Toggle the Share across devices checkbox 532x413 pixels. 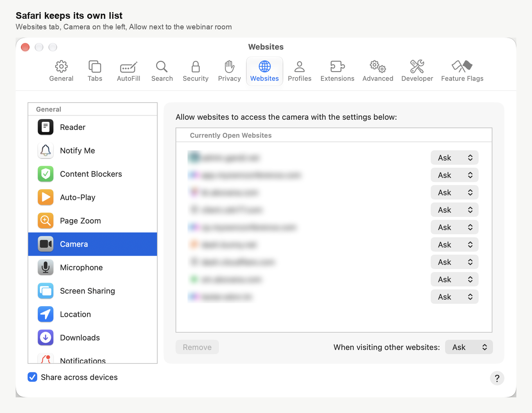point(32,377)
